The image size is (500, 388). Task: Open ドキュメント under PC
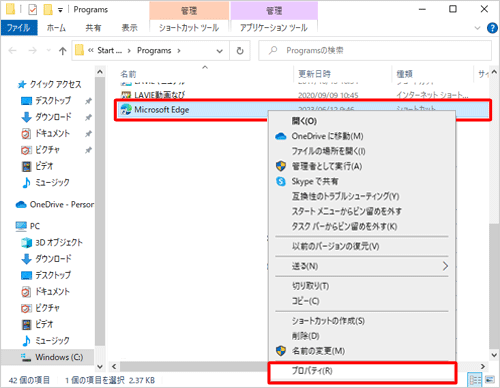coord(46,292)
